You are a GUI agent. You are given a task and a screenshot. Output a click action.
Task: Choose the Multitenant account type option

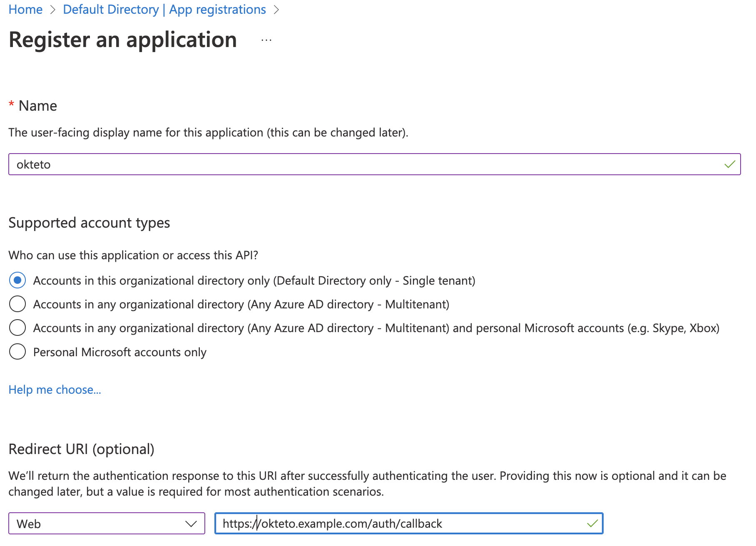[x=17, y=304]
